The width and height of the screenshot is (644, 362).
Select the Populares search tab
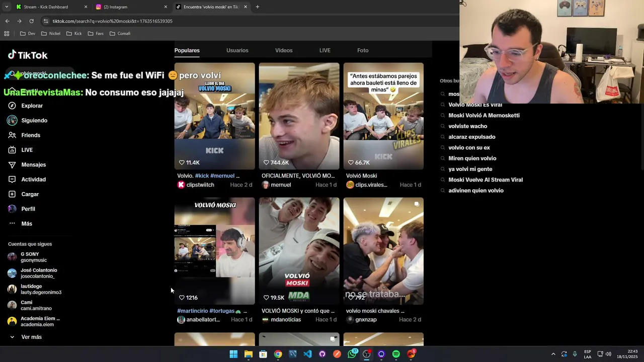[187, 50]
